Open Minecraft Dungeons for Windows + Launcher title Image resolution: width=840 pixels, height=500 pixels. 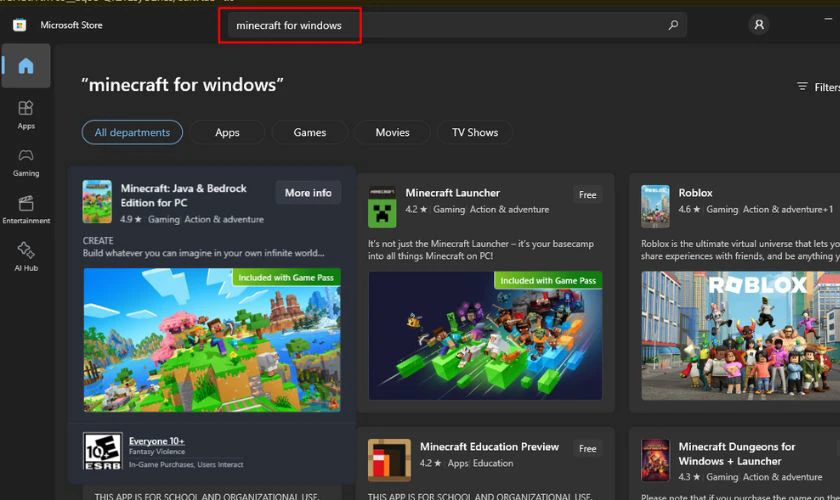coord(737,453)
